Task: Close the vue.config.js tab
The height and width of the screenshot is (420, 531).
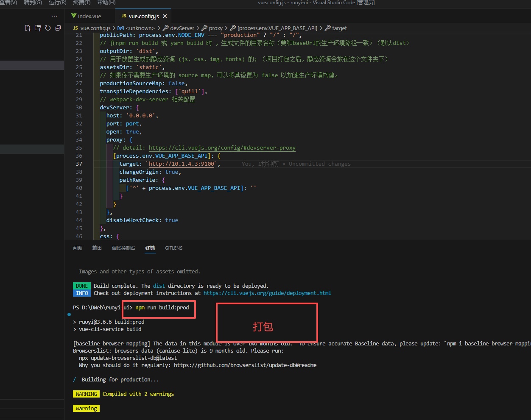Action: (165, 16)
